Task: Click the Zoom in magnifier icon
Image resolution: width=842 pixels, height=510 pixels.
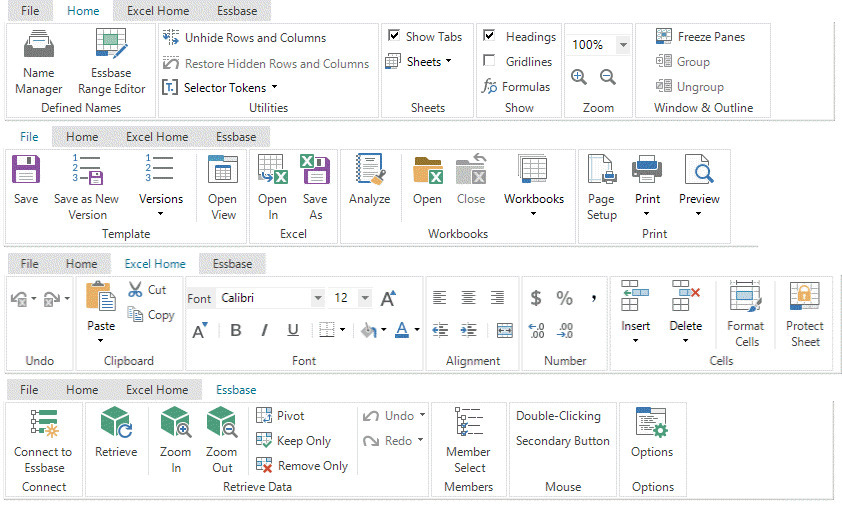Action: click(579, 77)
